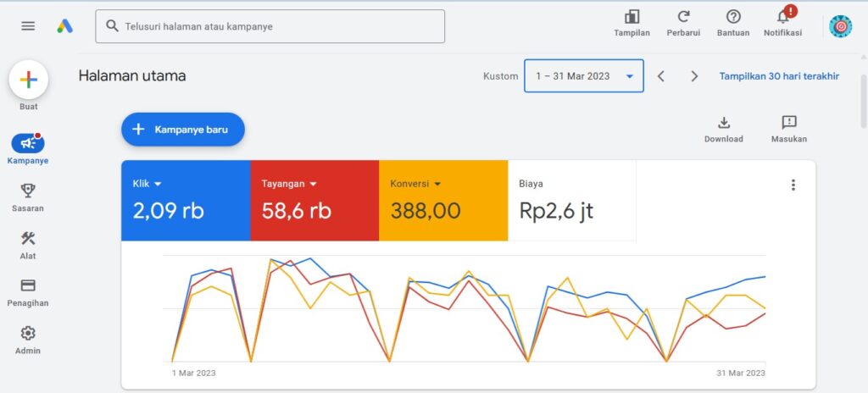The height and width of the screenshot is (393, 868).
Task: Open the hamburger main menu
Action: [28, 26]
